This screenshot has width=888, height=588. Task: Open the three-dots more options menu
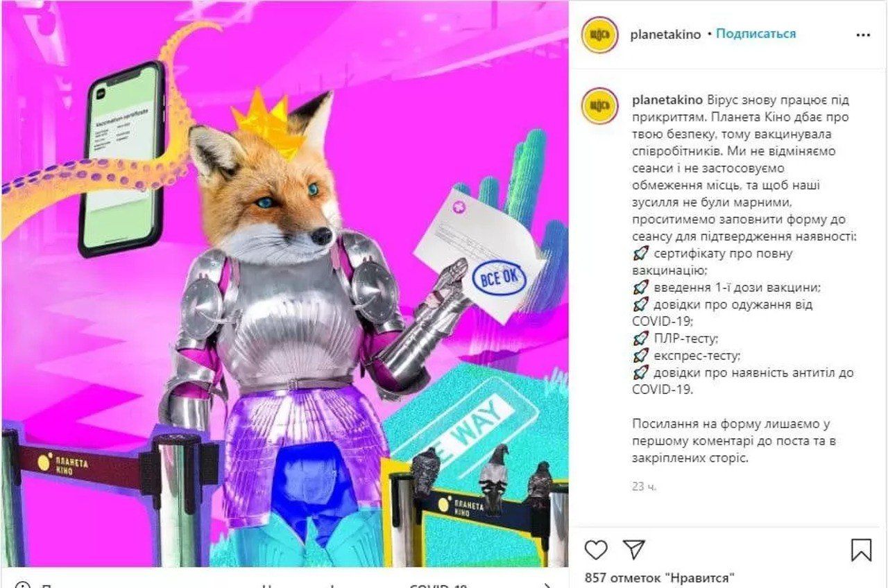[863, 34]
